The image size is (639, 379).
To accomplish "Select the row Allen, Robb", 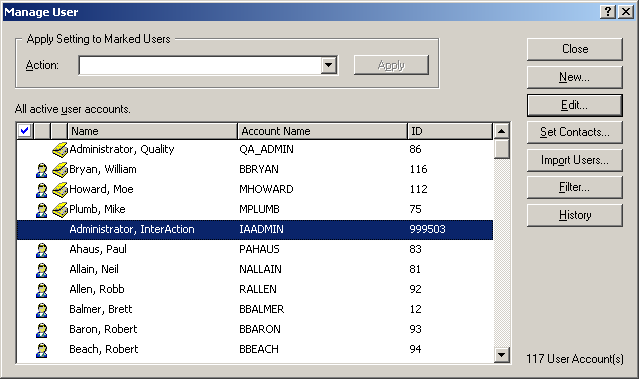I will (x=255, y=289).
